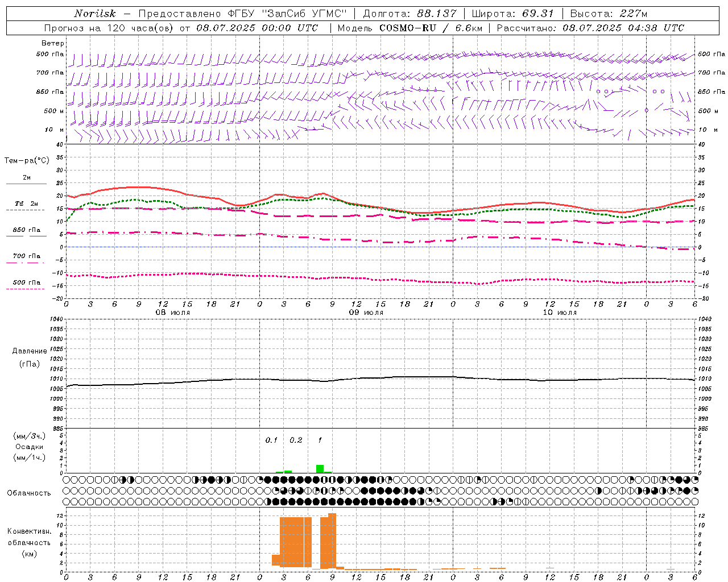728x582 pixels.
Task: Click the (мм/1ч.) precipitation unit label
Action: click(x=30, y=458)
